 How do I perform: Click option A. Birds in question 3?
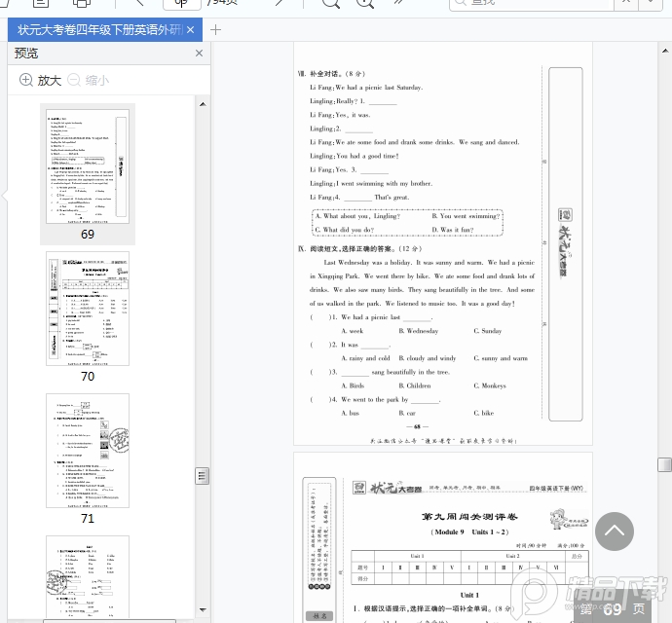pyautogui.click(x=353, y=385)
